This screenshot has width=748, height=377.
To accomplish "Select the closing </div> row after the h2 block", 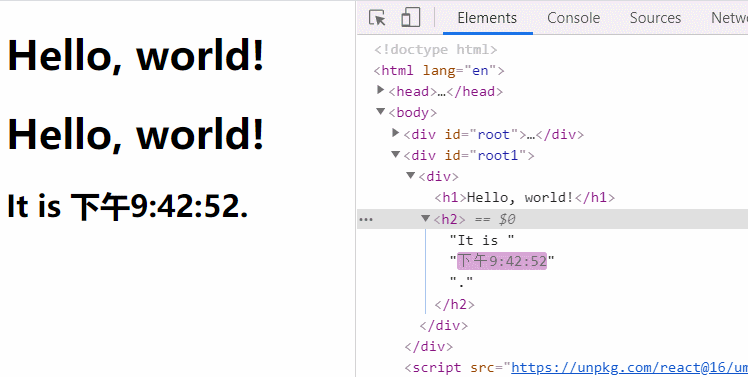I will point(444,325).
